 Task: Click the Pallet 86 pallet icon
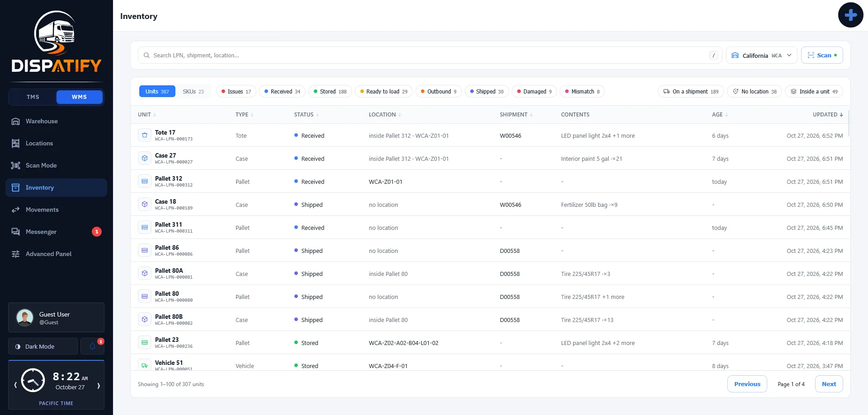click(145, 250)
